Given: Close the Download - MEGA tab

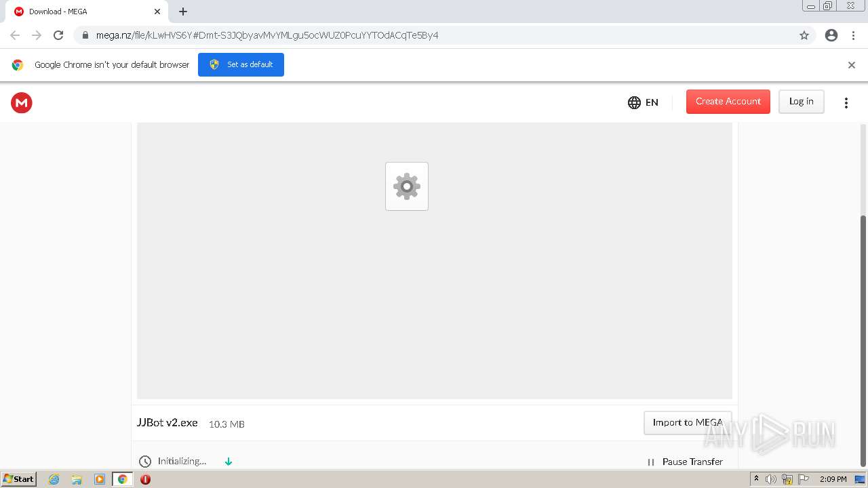Looking at the screenshot, I should pos(157,12).
